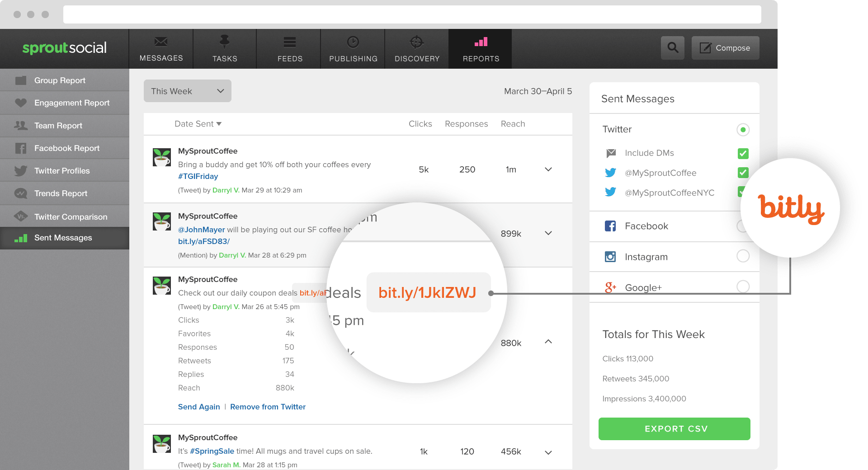The width and height of the screenshot is (868, 470).
Task: Click the Facebook Report sidebar icon
Action: [x=21, y=148]
